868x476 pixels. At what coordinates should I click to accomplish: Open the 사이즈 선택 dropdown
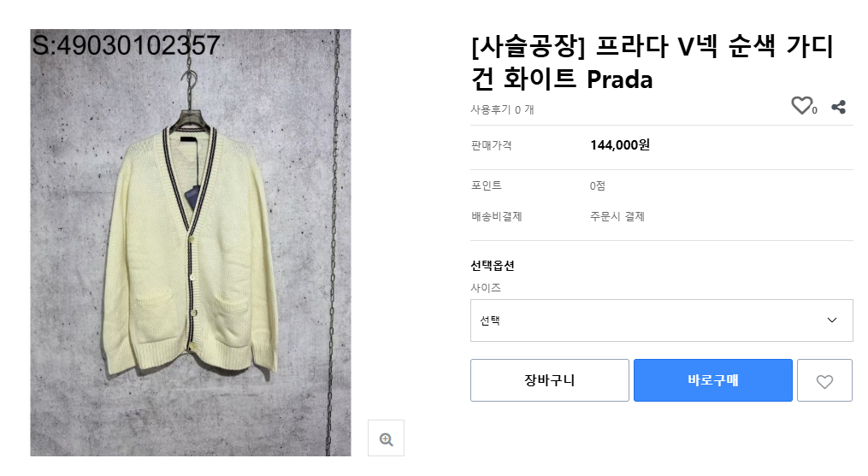[x=661, y=320]
